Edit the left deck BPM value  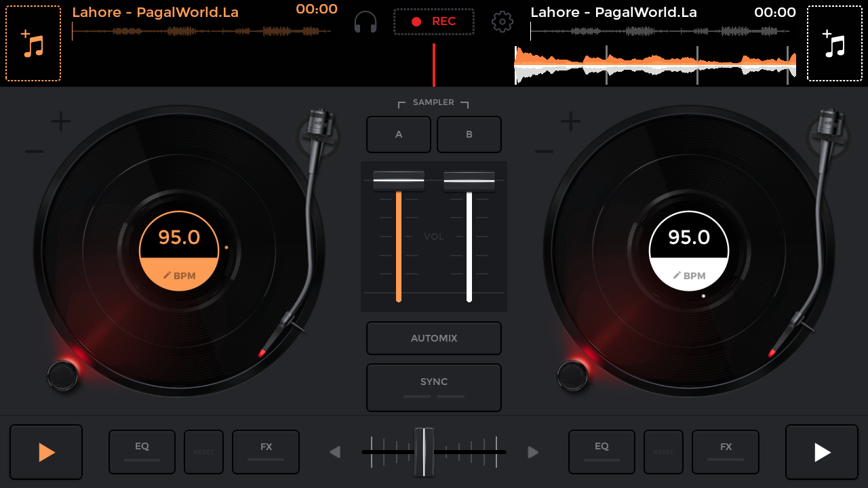(x=178, y=275)
